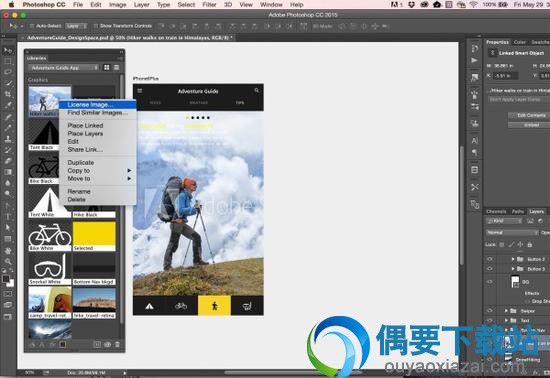
Task: Choose Share Link from context menu
Action: click(x=98, y=149)
